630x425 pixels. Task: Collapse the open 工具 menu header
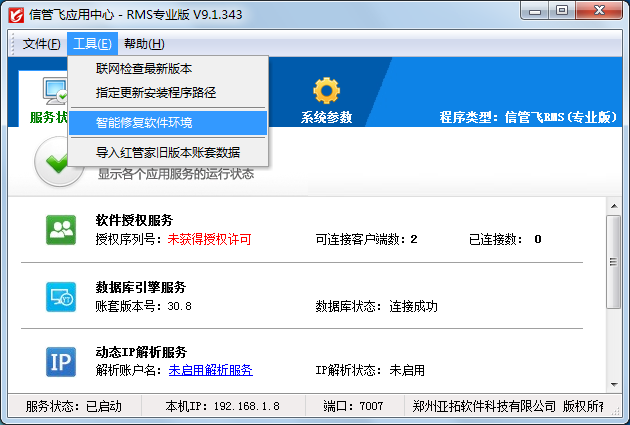92,44
